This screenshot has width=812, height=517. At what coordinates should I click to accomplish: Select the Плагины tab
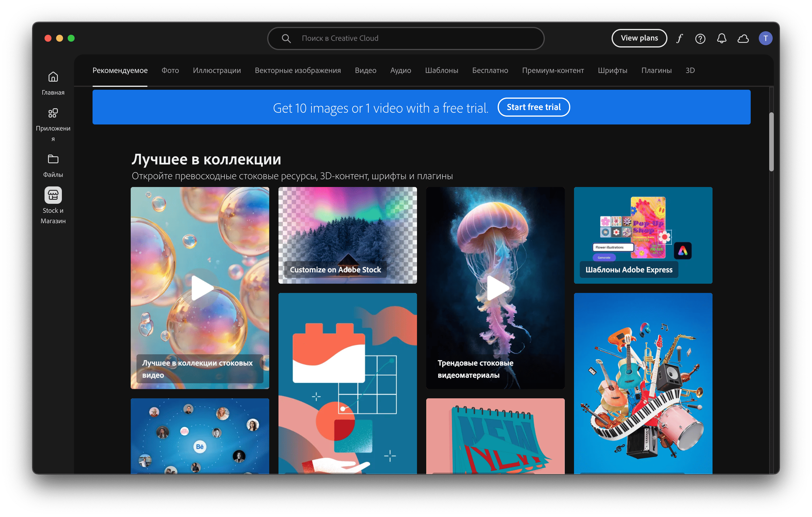656,71
